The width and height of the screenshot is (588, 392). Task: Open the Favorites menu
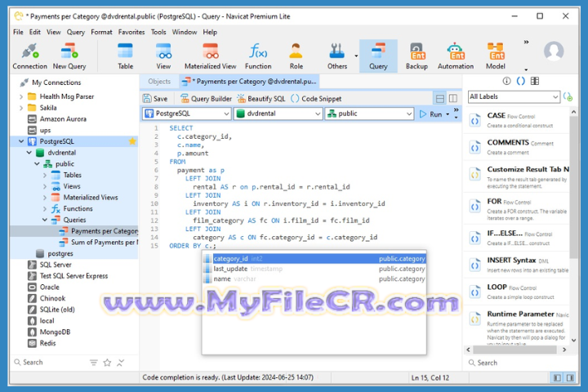(131, 32)
